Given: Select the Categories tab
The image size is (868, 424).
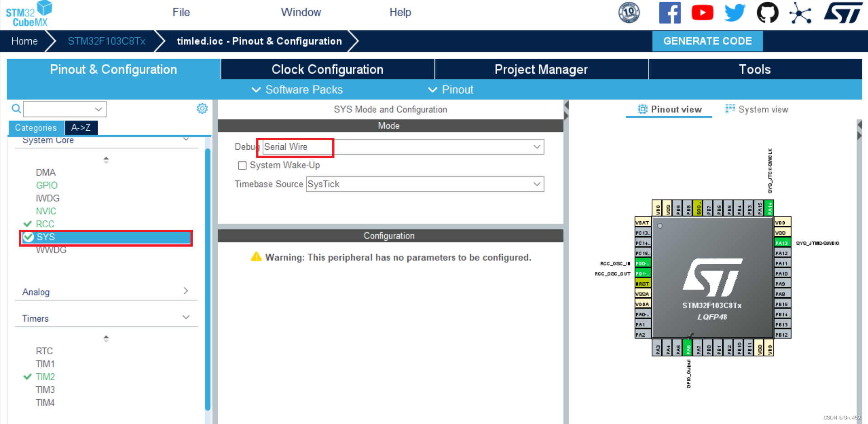Looking at the screenshot, I should [36, 128].
